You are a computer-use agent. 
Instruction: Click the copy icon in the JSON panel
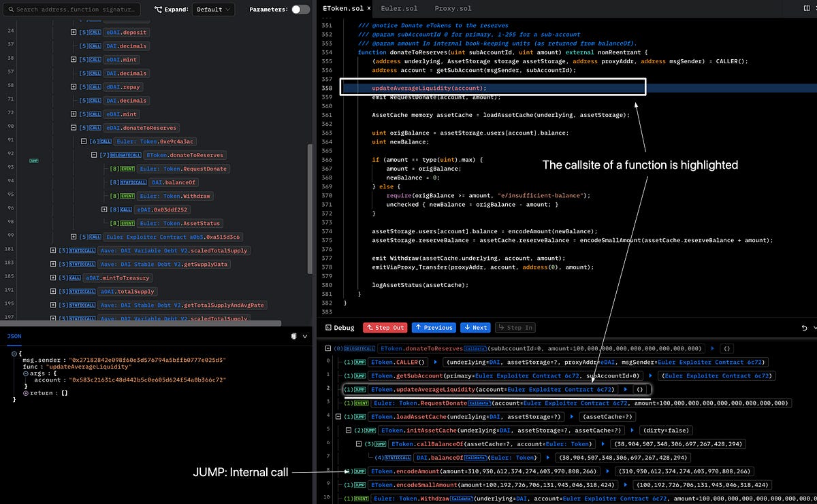tap(294, 336)
